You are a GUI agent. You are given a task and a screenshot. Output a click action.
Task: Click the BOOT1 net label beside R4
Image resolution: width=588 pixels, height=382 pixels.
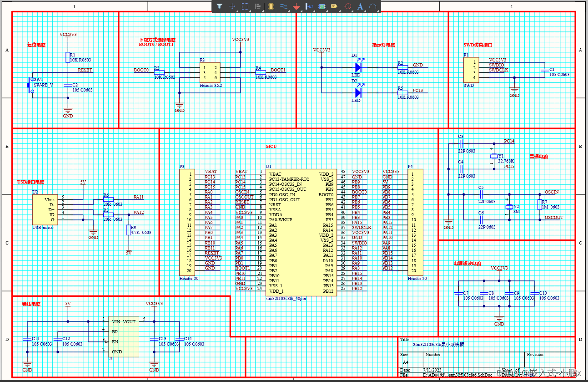(x=278, y=70)
